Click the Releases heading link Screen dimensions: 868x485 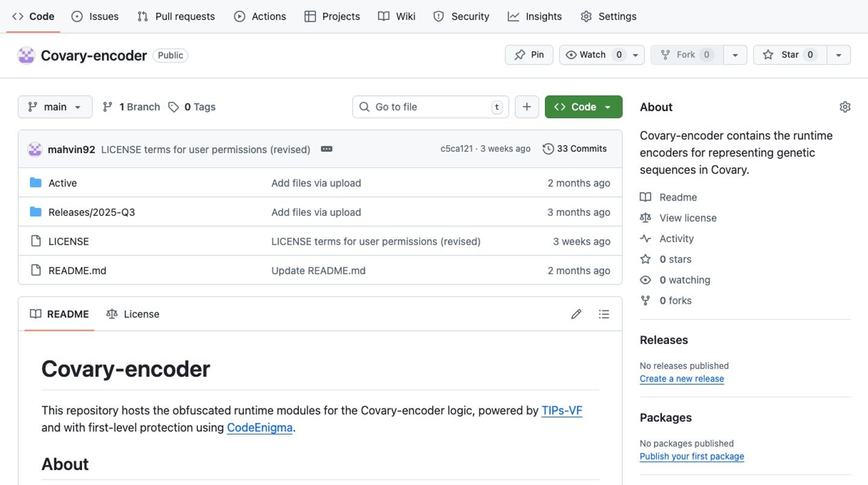click(664, 340)
